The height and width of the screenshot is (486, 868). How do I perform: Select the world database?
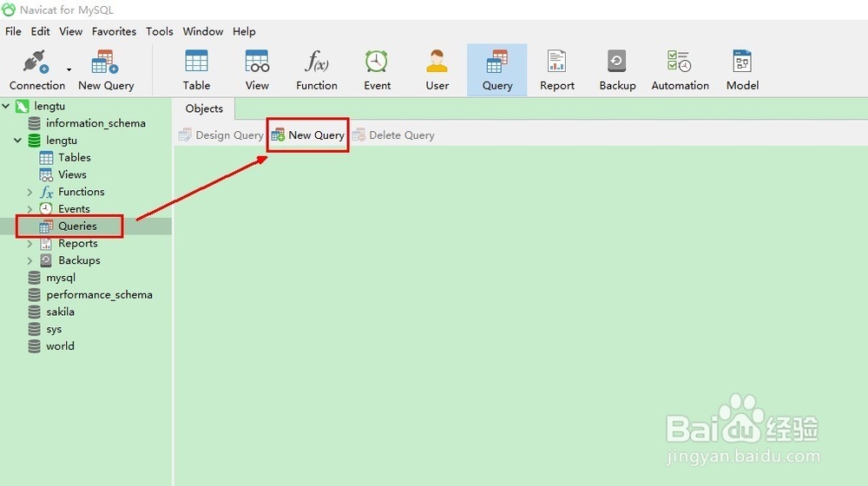60,346
